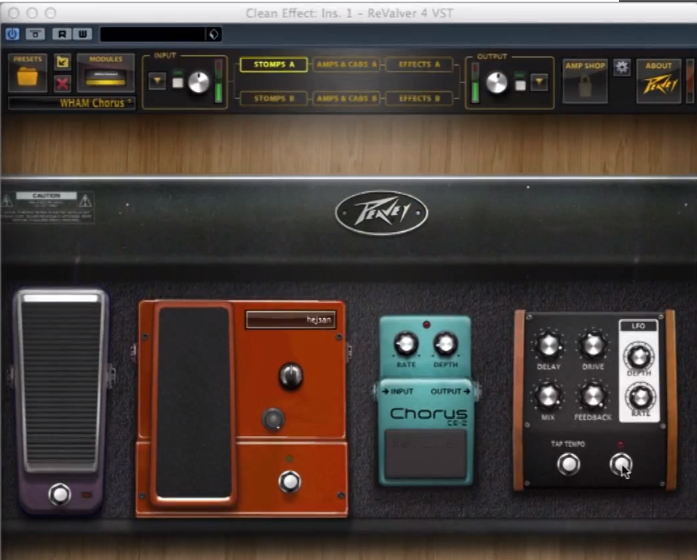
Task: Open the input section dropdown arrow
Action: [x=157, y=81]
